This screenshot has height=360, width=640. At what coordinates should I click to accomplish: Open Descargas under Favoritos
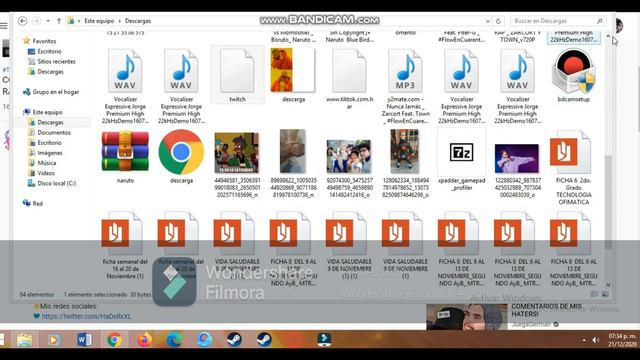50,72
